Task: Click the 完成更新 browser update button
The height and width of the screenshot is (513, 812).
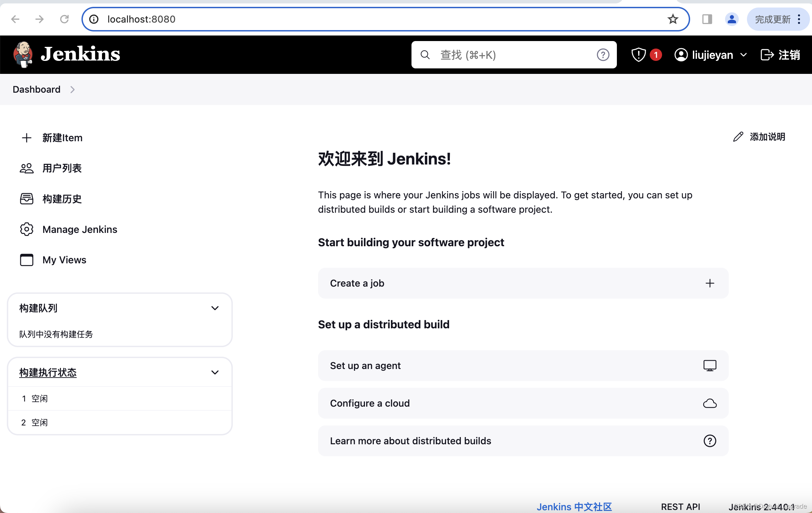Action: pyautogui.click(x=773, y=19)
